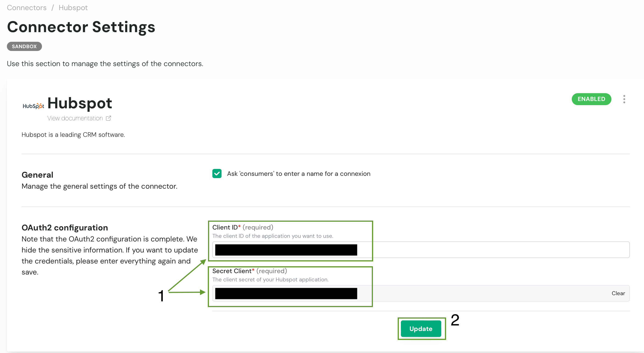Select Hubspot in the breadcrumb
This screenshot has height=353, width=644.
[x=73, y=8]
